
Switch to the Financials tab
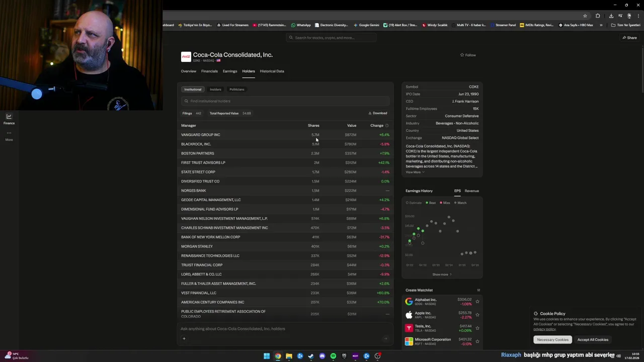209,71
